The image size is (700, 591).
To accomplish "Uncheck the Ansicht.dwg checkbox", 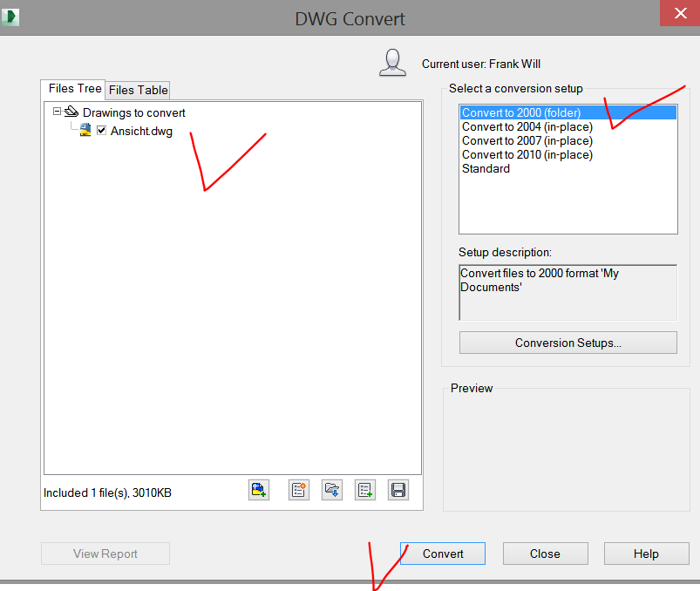I will click(x=102, y=131).
